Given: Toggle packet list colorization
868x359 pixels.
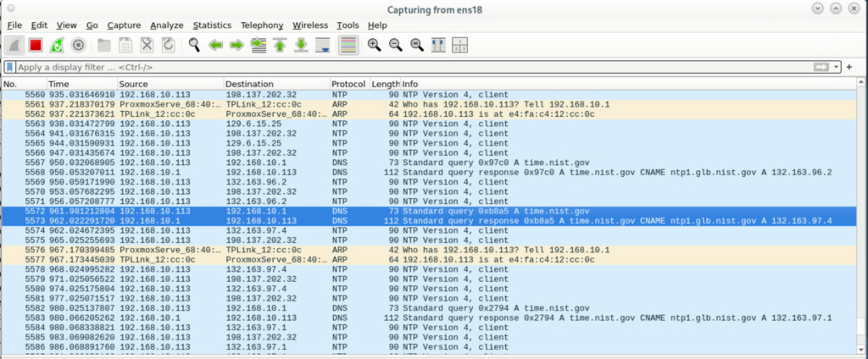Looking at the screenshot, I should click(x=347, y=45).
